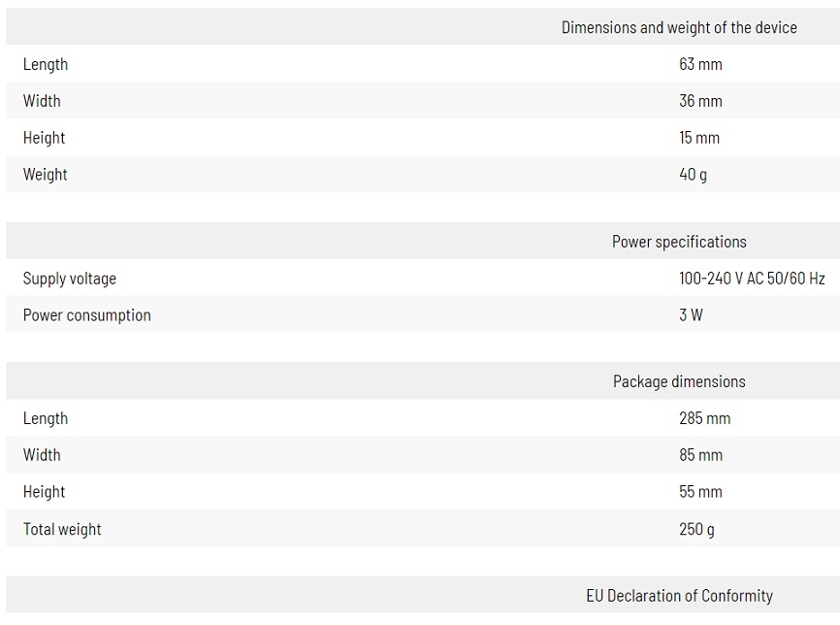Select the 3 W power value
The width and height of the screenshot is (840, 625).
click(691, 315)
